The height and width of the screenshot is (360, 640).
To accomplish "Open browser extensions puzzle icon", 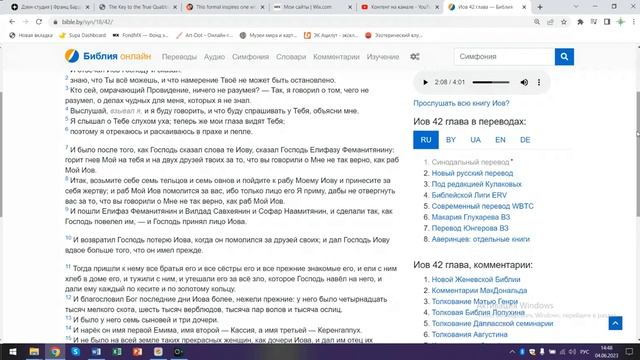I will tap(580, 22).
